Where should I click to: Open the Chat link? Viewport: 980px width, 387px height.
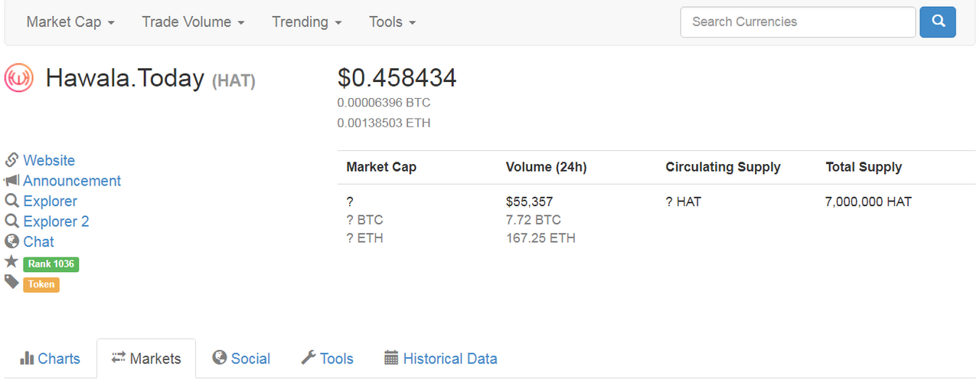click(38, 241)
